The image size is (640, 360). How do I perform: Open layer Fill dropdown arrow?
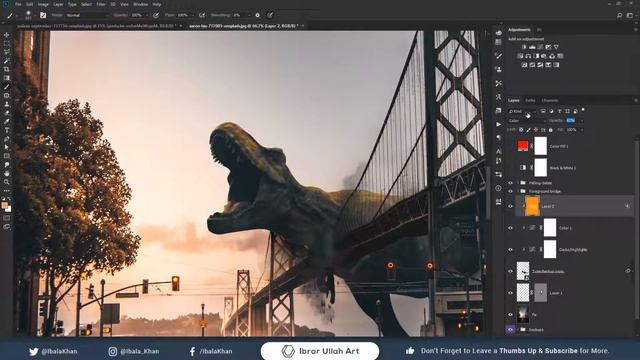(582, 130)
